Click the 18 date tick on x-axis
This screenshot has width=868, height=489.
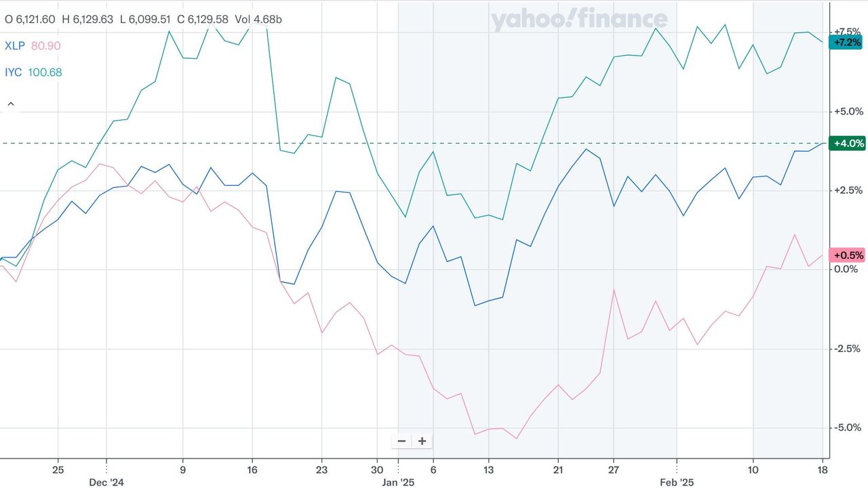823,469
